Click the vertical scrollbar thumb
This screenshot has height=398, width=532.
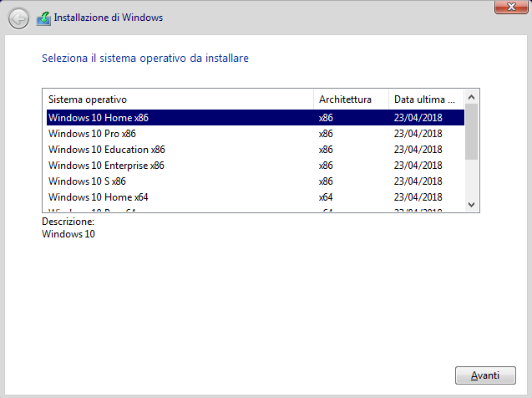pos(471,132)
